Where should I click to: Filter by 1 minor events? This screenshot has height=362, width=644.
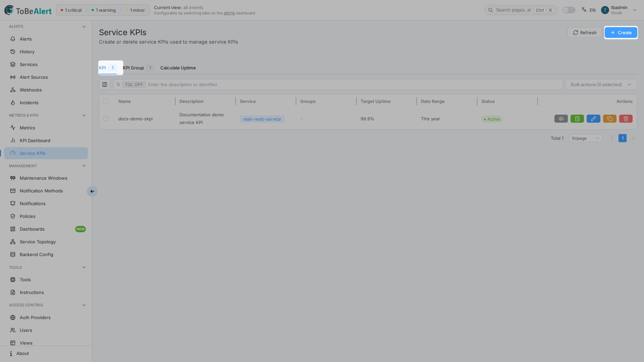click(135, 10)
